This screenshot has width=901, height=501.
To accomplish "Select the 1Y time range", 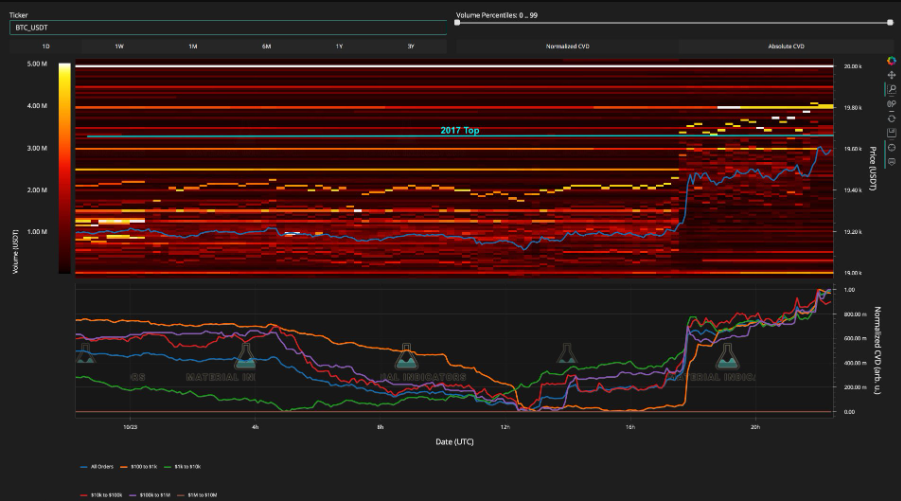I will pos(339,47).
